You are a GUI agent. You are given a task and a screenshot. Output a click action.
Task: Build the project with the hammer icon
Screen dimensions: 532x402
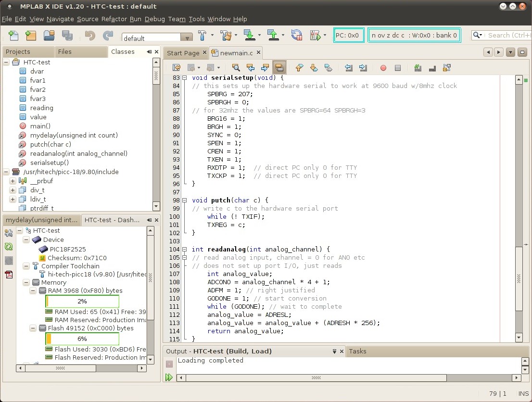[x=202, y=35]
